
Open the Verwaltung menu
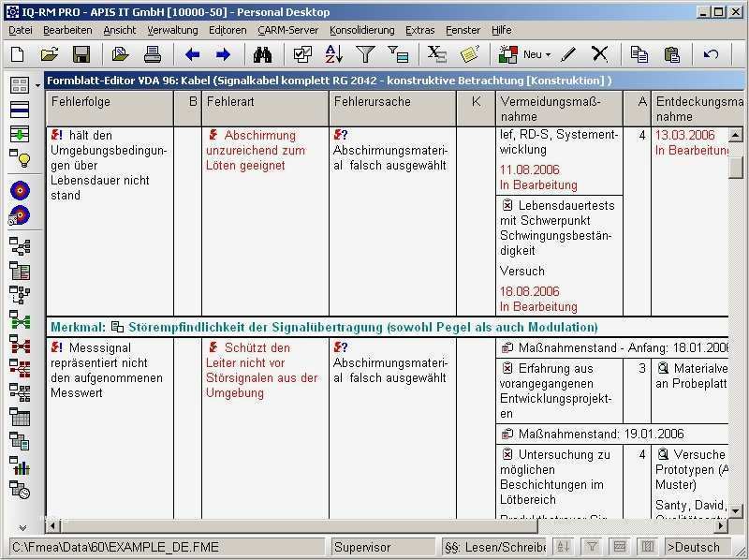tap(172, 30)
